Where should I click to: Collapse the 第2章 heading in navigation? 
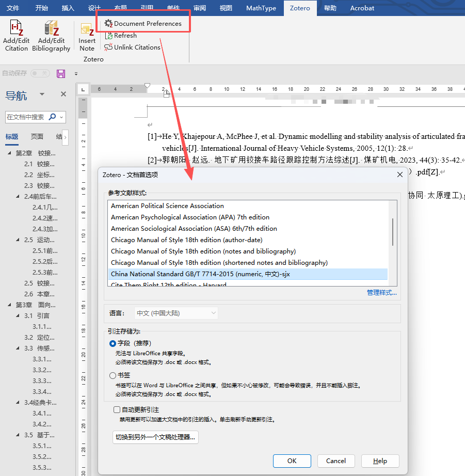click(x=9, y=153)
